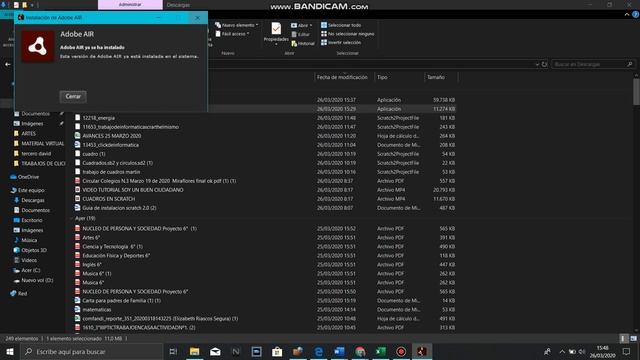Viewport: 640px width, 360px height.
Task: Click Invertir selección
Action: pos(341,42)
